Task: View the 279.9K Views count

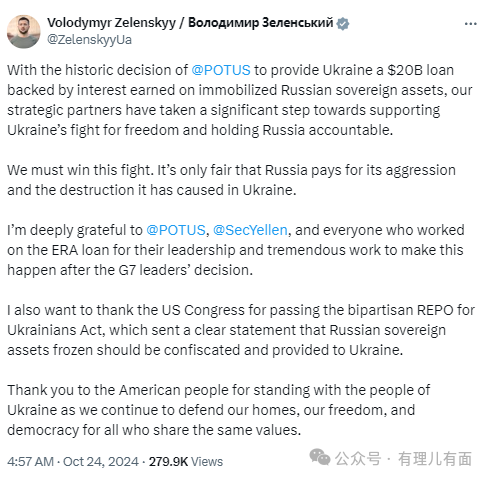Action: coord(186,462)
